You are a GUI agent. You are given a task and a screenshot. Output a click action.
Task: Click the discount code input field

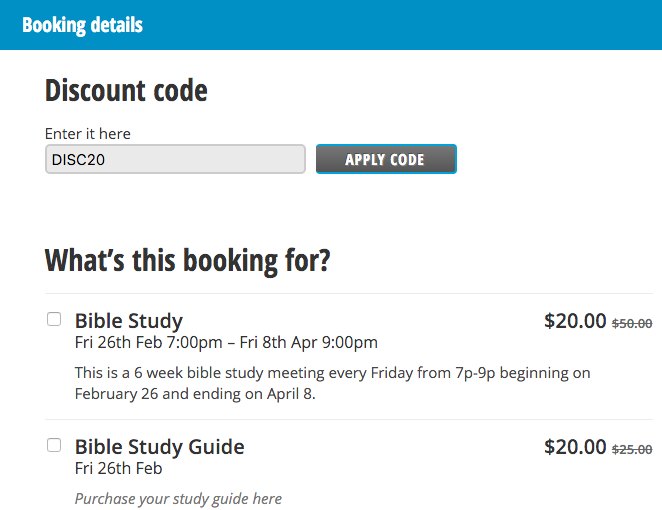pos(175,160)
